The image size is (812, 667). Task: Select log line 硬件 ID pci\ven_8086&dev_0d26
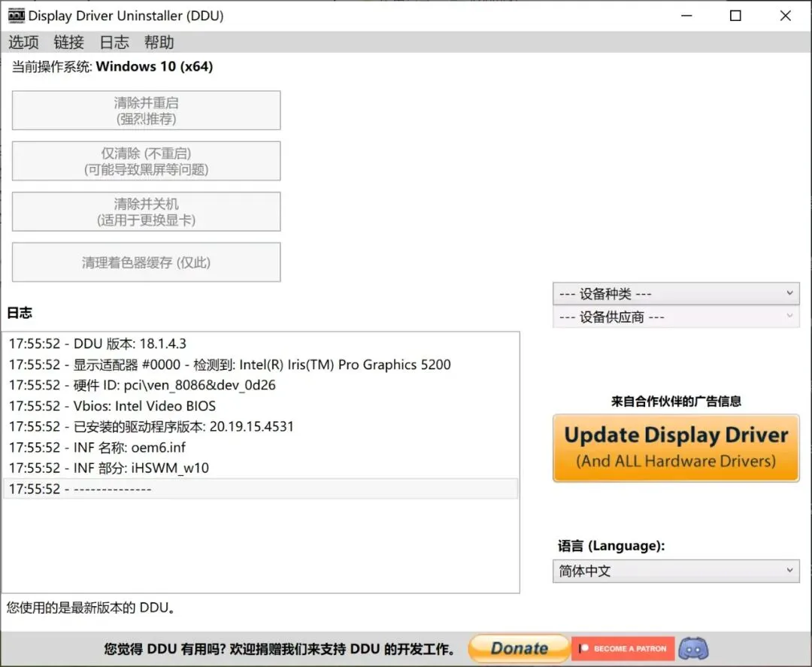pos(260,385)
